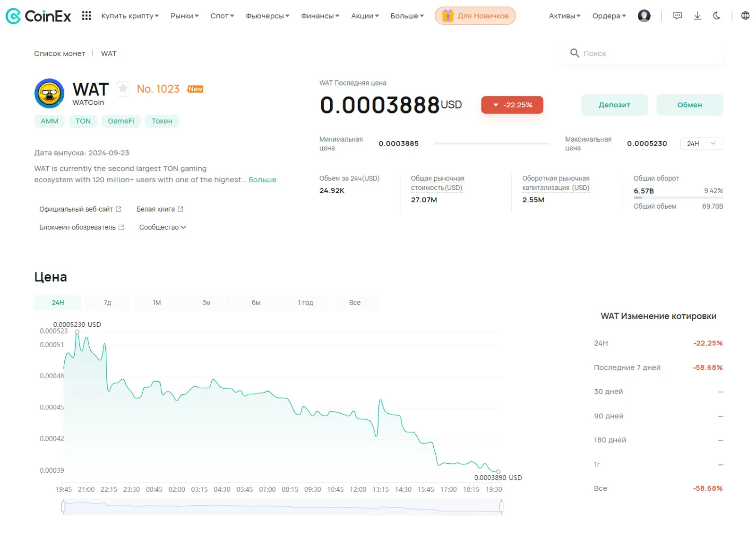Expand Купить крипту menu
The image size is (756, 537).
pos(130,16)
